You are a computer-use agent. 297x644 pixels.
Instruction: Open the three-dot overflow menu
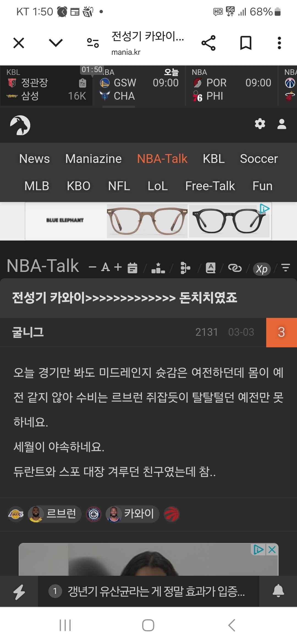[279, 43]
